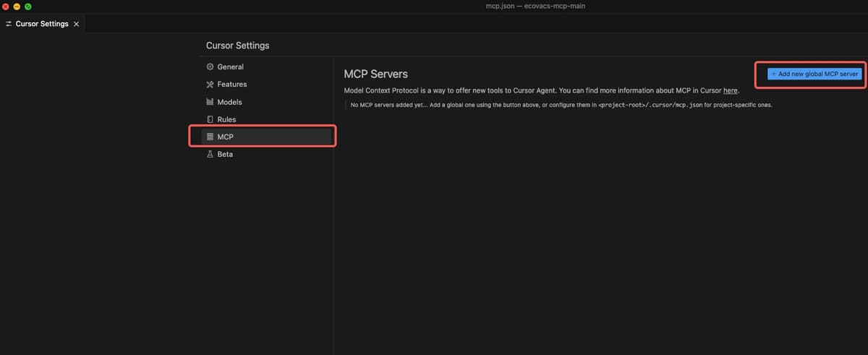Click the bar chart icon beside Models
The width and height of the screenshot is (868, 355).
coord(210,102)
